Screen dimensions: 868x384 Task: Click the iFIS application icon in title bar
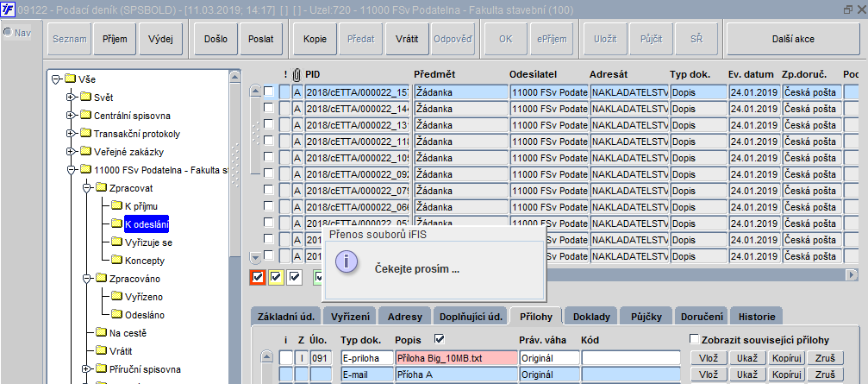tap(9, 10)
